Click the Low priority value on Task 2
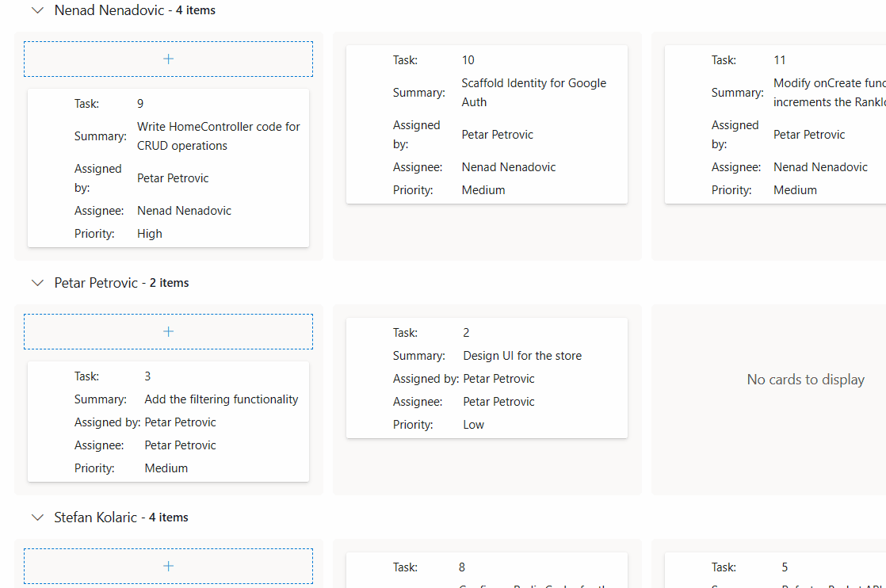This screenshot has height=588, width=886. pyautogui.click(x=473, y=424)
